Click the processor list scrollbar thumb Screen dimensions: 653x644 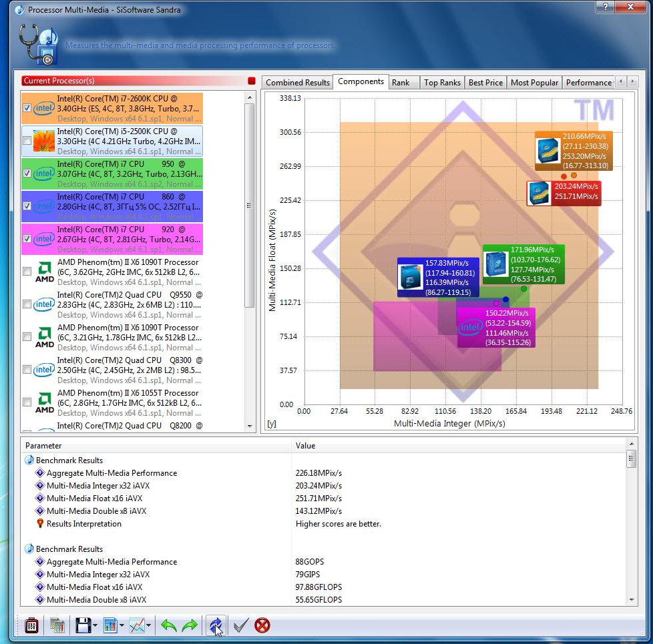[x=250, y=206]
